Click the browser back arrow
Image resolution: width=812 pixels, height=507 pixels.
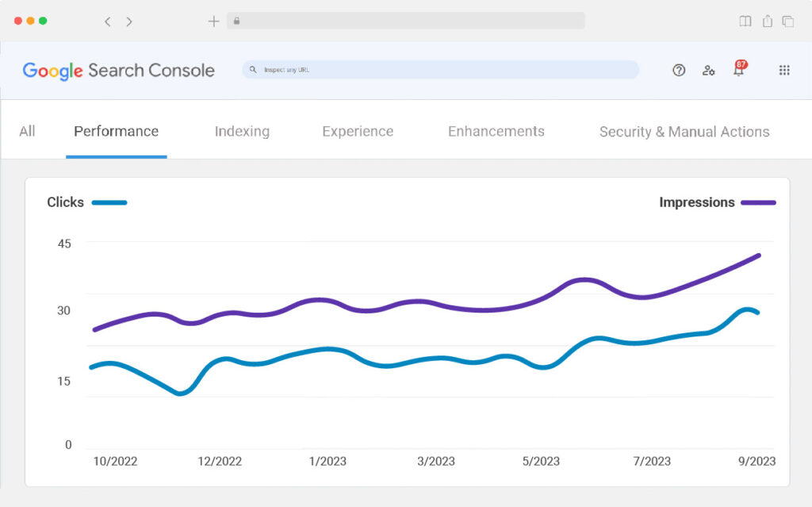pyautogui.click(x=108, y=21)
